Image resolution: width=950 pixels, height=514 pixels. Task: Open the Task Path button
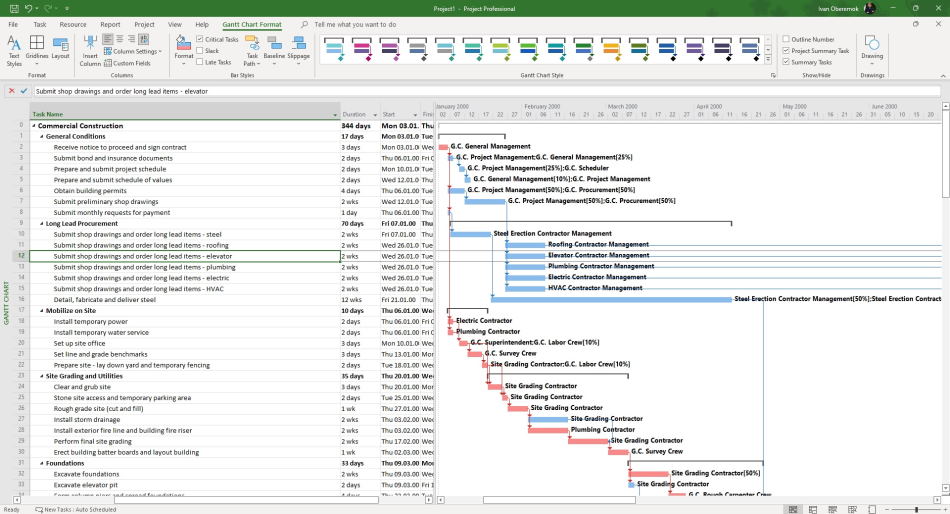(252, 51)
